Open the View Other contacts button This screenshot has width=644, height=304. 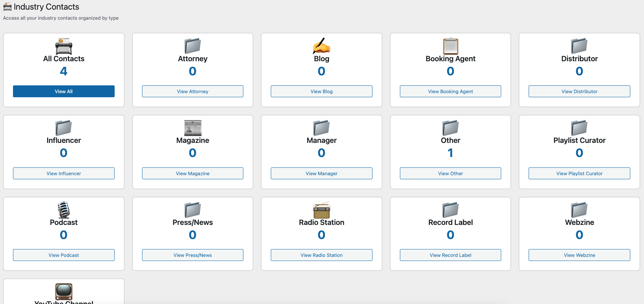pyautogui.click(x=450, y=173)
